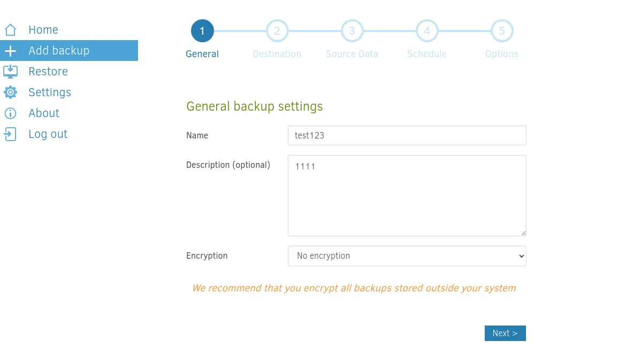This screenshot has height=364, width=626.
Task: Click the Restore download-monitor icon
Action: [10, 72]
